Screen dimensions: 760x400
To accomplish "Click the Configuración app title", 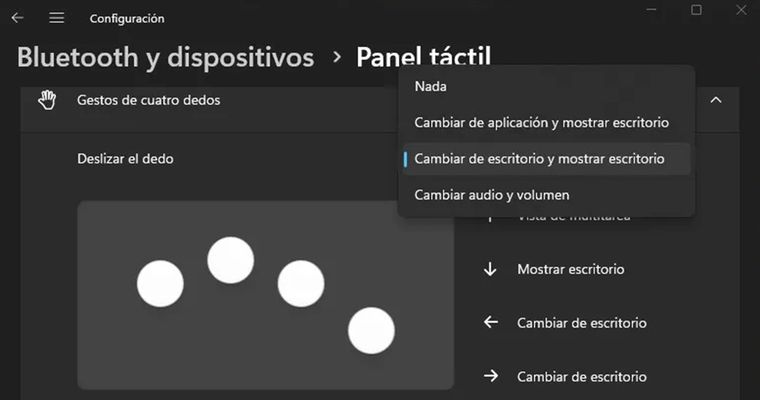I will tap(127, 18).
